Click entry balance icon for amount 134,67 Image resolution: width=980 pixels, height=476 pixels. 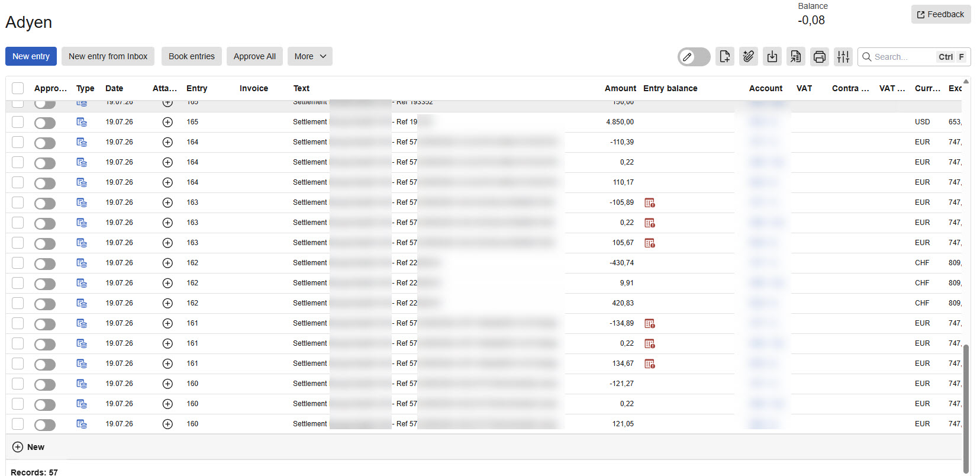(649, 364)
